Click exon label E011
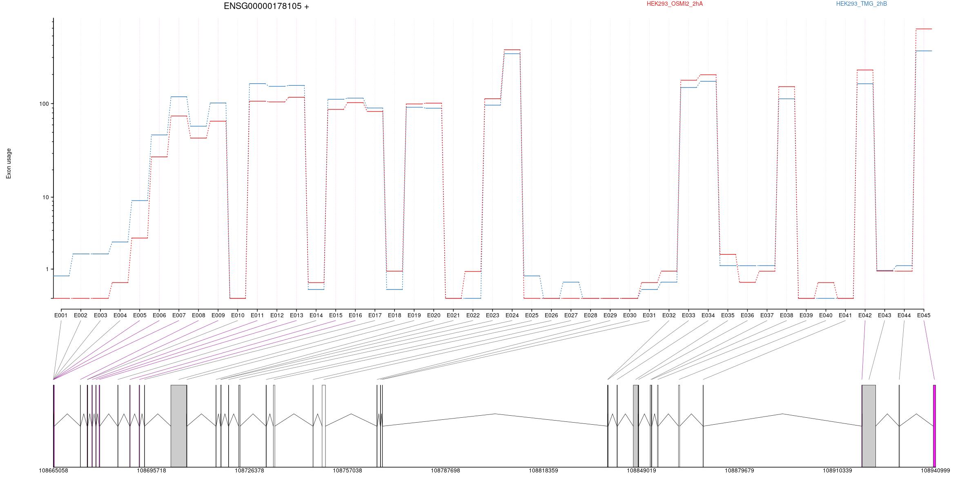 click(257, 315)
